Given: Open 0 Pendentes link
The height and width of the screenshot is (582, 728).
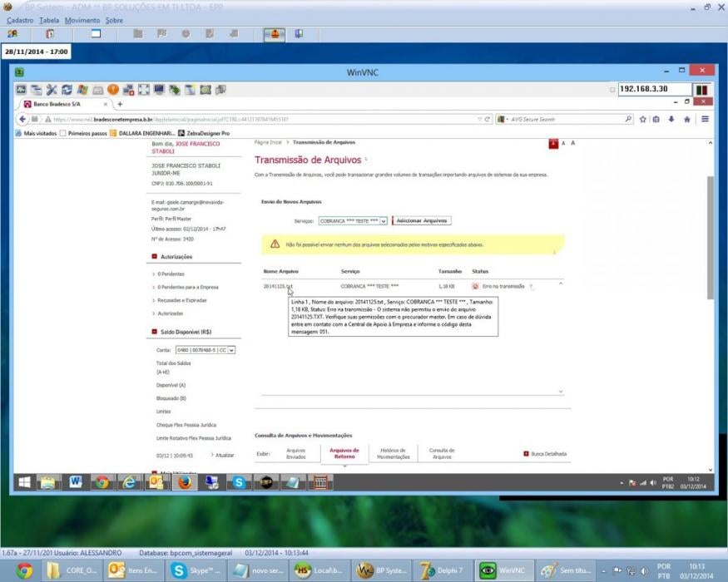Looking at the screenshot, I should click(x=171, y=274).
